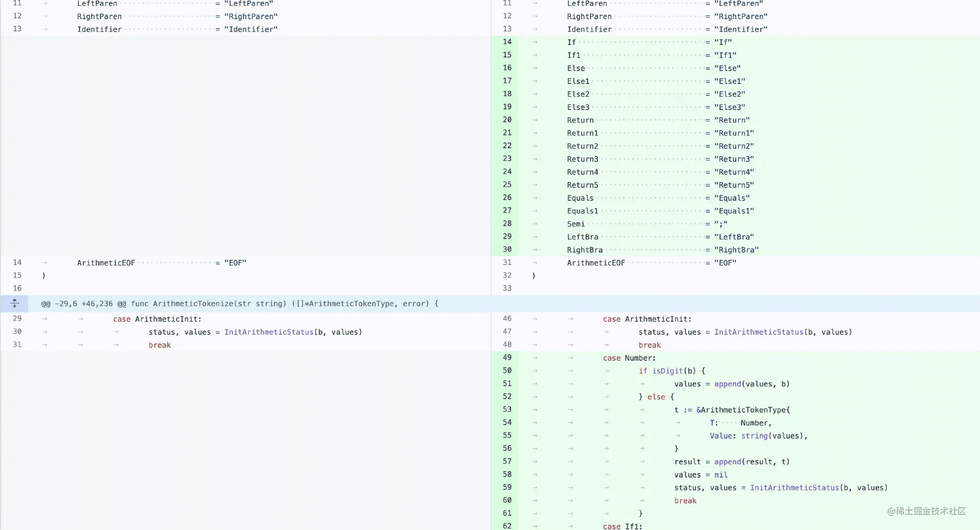The width and height of the screenshot is (980, 530).
Task: Click the nil keyword on line 58
Action: [x=721, y=475]
